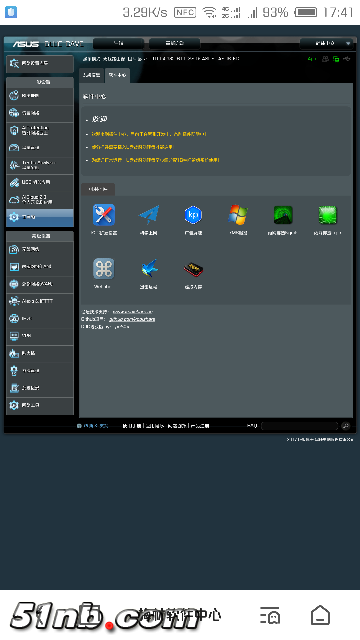Click the green network clients header icon
The height and width of the screenshot is (640, 360).
(x=336, y=59)
